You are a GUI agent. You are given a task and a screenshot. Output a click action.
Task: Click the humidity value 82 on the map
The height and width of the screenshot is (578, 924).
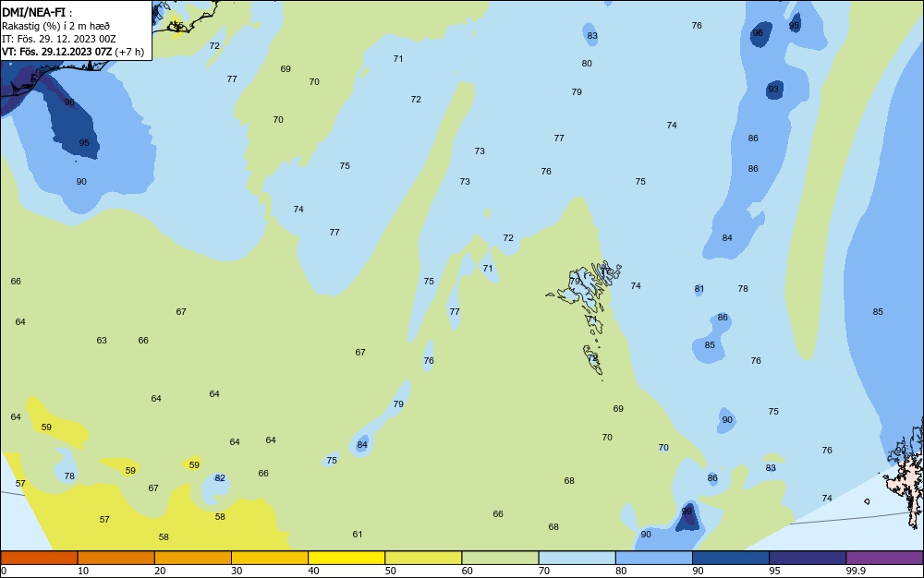pos(220,478)
